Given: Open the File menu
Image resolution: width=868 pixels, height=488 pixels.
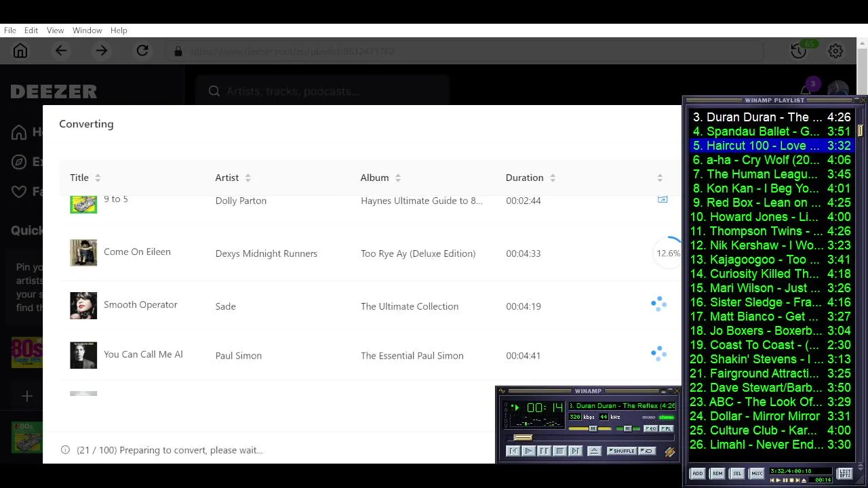Looking at the screenshot, I should tap(10, 30).
